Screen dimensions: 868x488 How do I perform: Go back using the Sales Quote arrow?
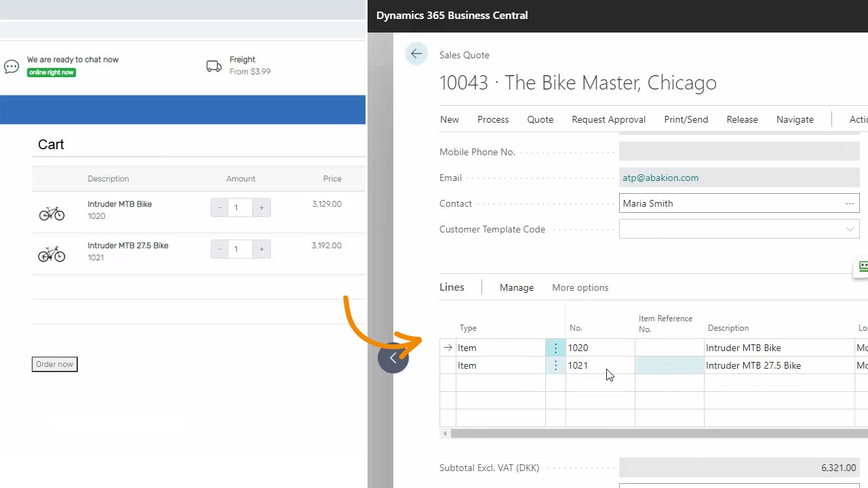pos(416,54)
